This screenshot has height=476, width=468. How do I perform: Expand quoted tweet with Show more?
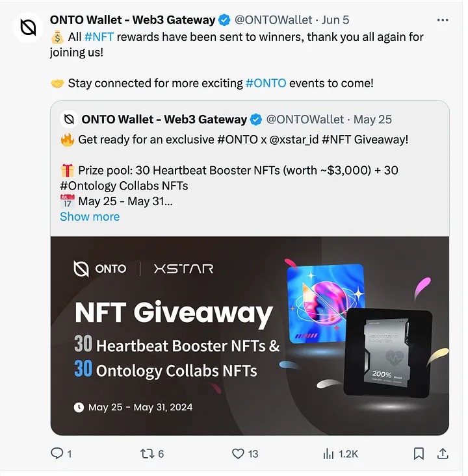[90, 217]
